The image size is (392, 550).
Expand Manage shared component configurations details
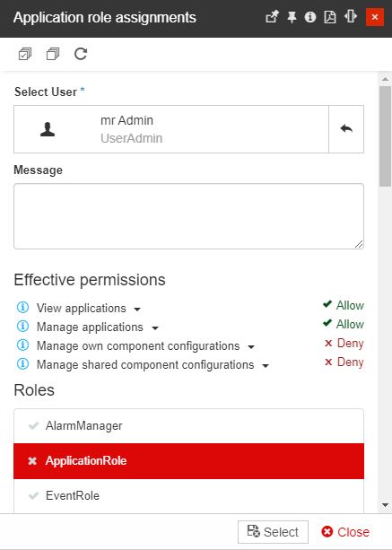coord(266,366)
